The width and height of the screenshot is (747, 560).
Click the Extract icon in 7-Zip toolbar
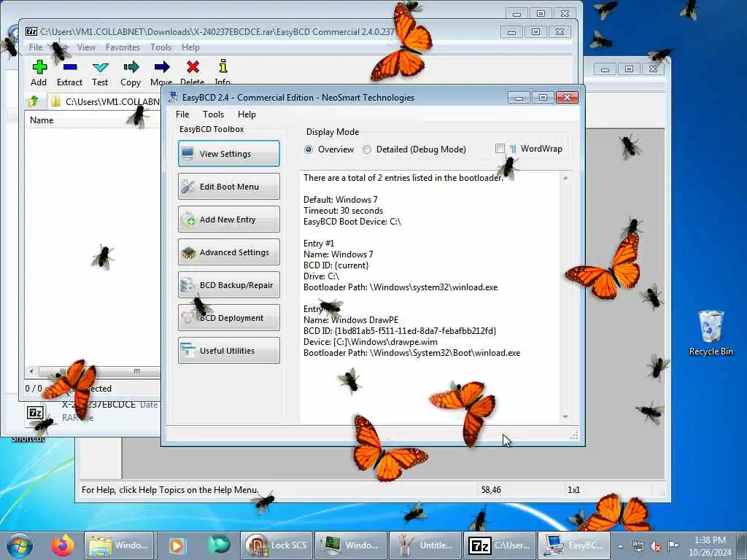pos(69,67)
